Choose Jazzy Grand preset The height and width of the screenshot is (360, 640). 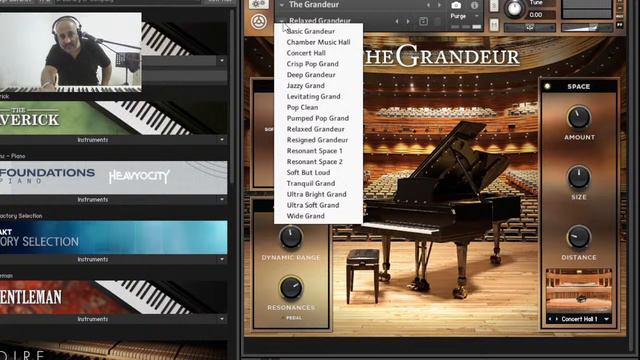click(x=305, y=86)
